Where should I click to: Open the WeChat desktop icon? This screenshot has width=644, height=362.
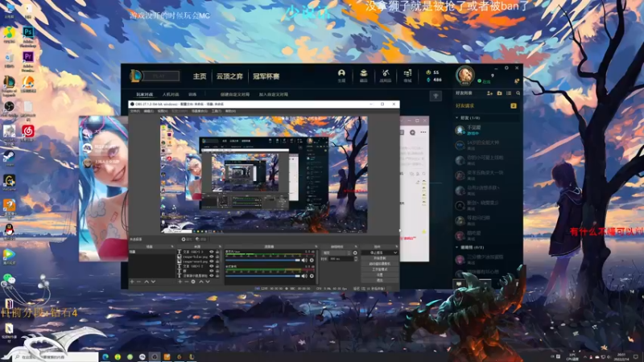pyautogui.click(x=9, y=280)
